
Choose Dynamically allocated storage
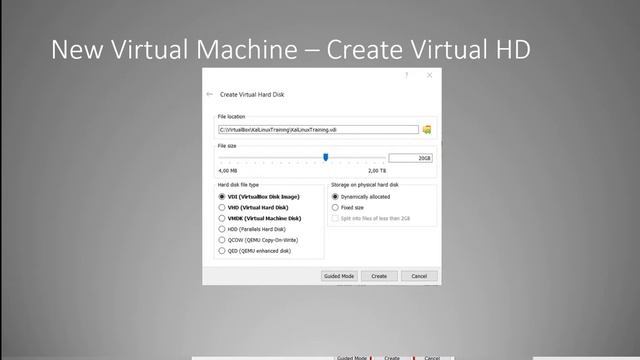coord(361,197)
